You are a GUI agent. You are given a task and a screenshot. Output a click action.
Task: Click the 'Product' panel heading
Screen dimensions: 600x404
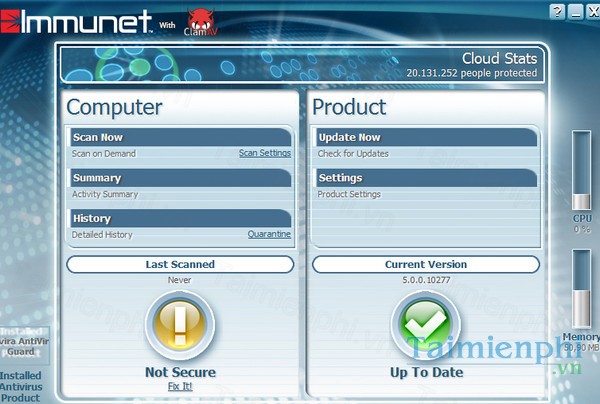coord(349,107)
